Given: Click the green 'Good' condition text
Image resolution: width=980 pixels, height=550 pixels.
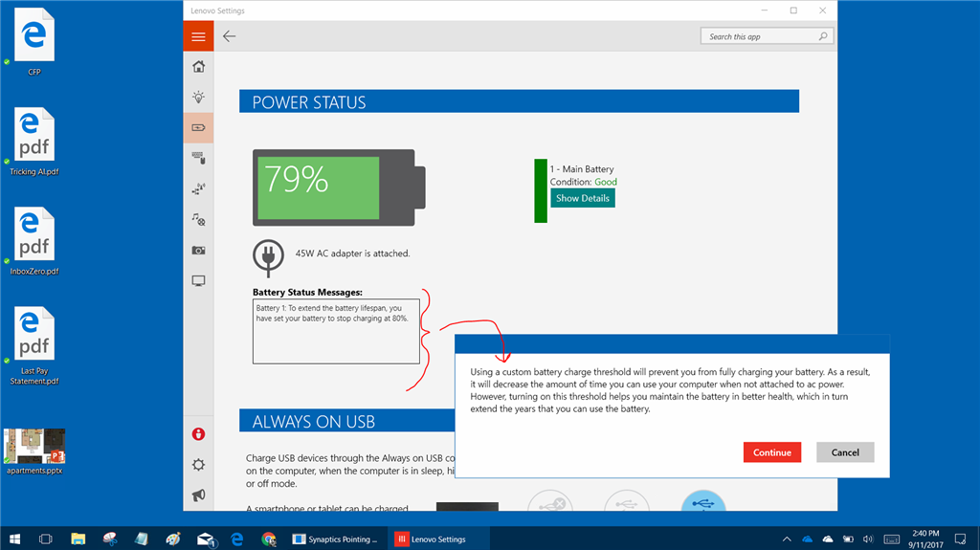Looking at the screenshot, I should [x=606, y=182].
